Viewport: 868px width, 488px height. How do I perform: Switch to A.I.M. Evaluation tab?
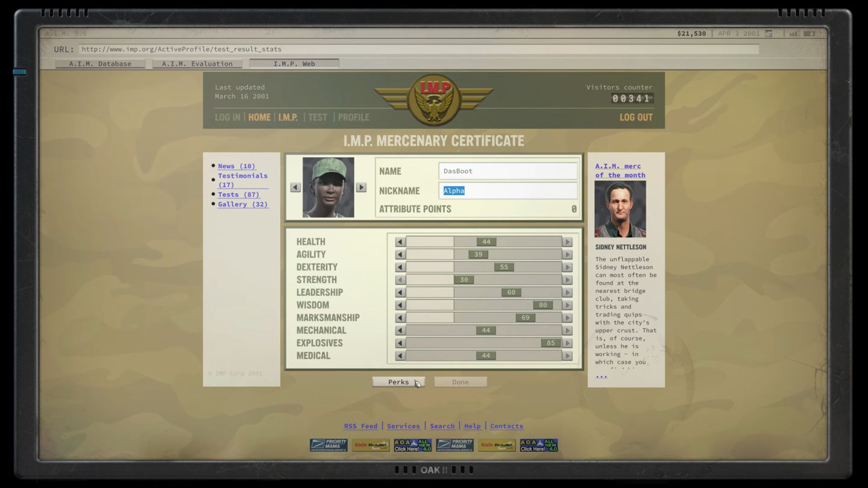(x=197, y=63)
